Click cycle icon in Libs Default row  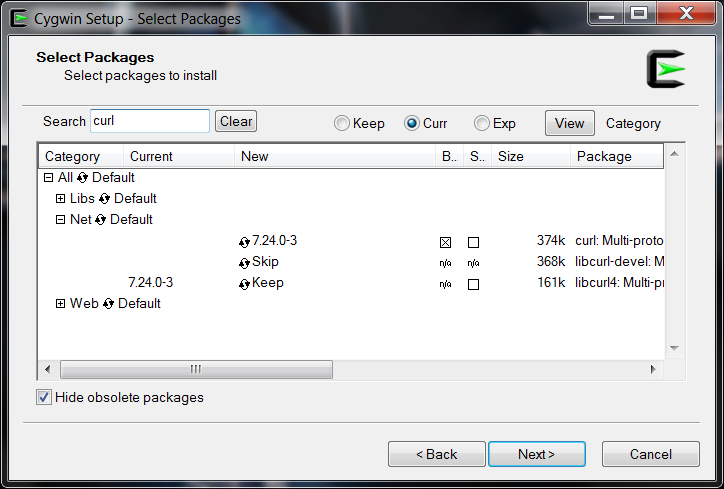(x=104, y=199)
